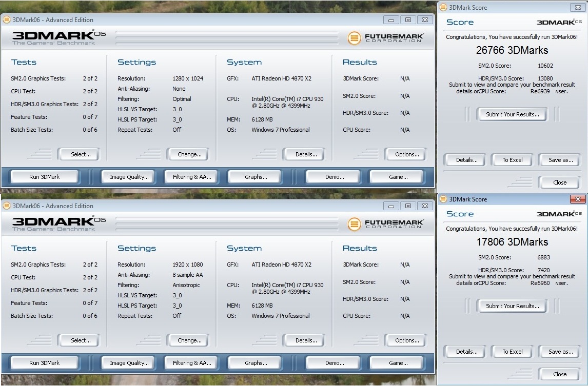Viewport: 588px width, 386px height.
Task: Click the 8 sample AA value
Action: [188, 275]
